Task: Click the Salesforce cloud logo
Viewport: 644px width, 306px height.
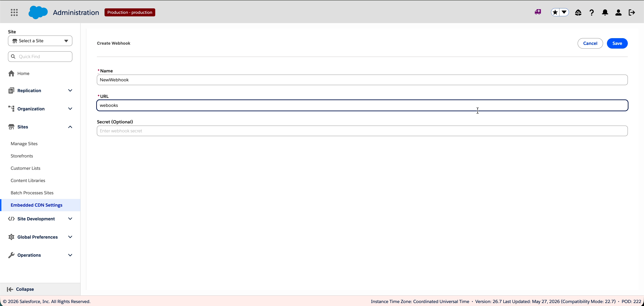Action: point(38,12)
